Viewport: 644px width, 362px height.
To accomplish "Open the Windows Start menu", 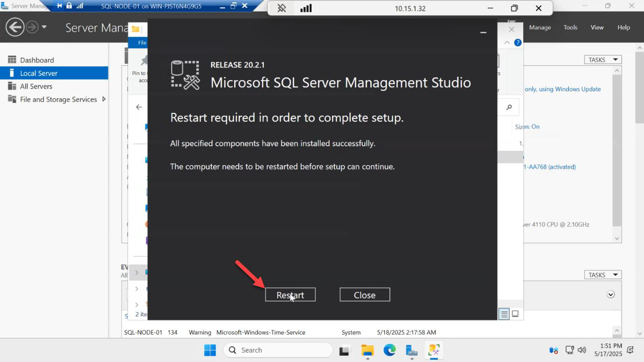I will (210, 350).
